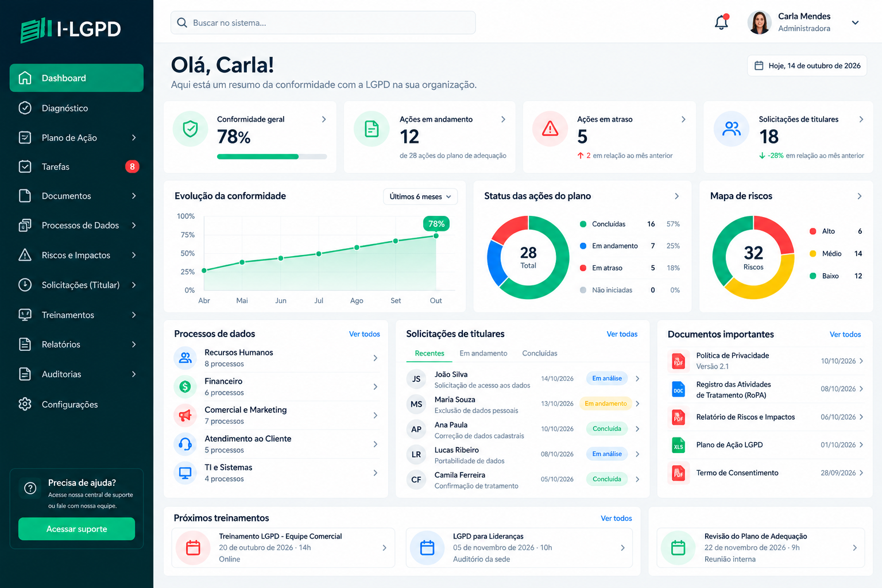The image size is (882, 588).
Task: Click the PDF icon for Política de Privacidade
Action: point(679,361)
